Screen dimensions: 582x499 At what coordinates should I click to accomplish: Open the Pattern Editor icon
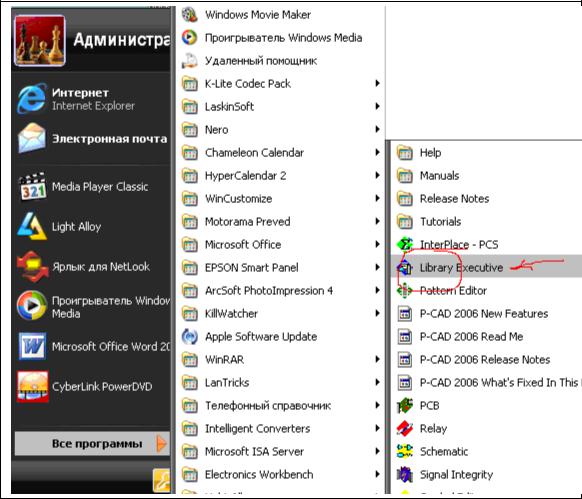coord(405,291)
